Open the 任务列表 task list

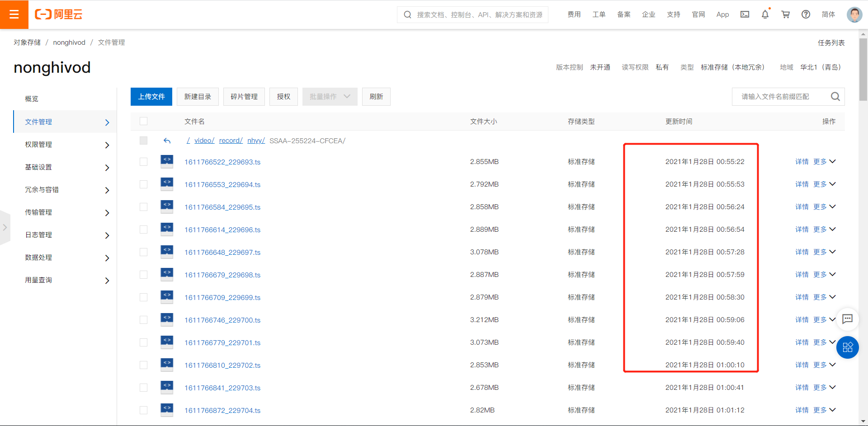click(831, 42)
